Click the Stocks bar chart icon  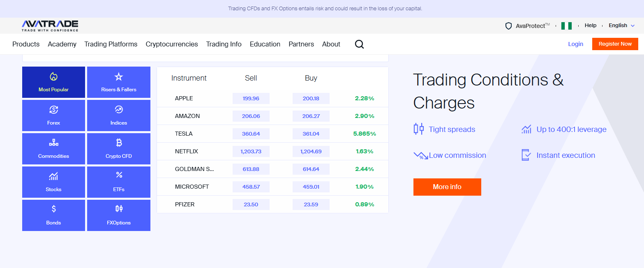pos(53,176)
